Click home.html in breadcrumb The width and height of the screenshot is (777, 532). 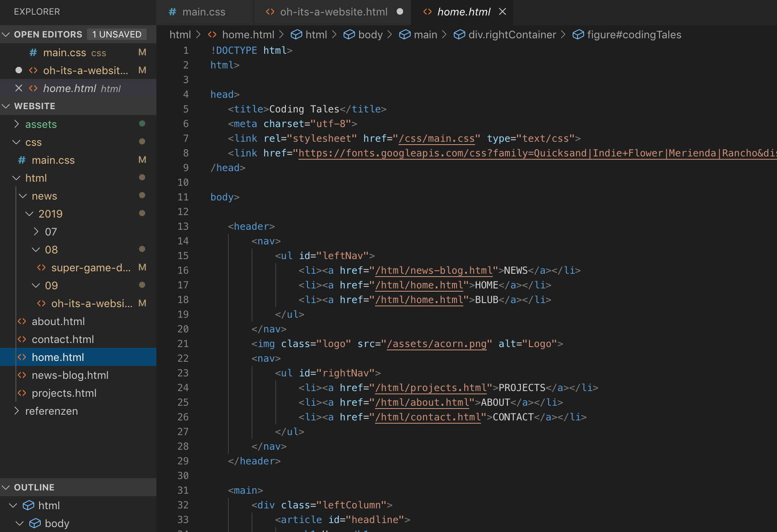click(248, 35)
